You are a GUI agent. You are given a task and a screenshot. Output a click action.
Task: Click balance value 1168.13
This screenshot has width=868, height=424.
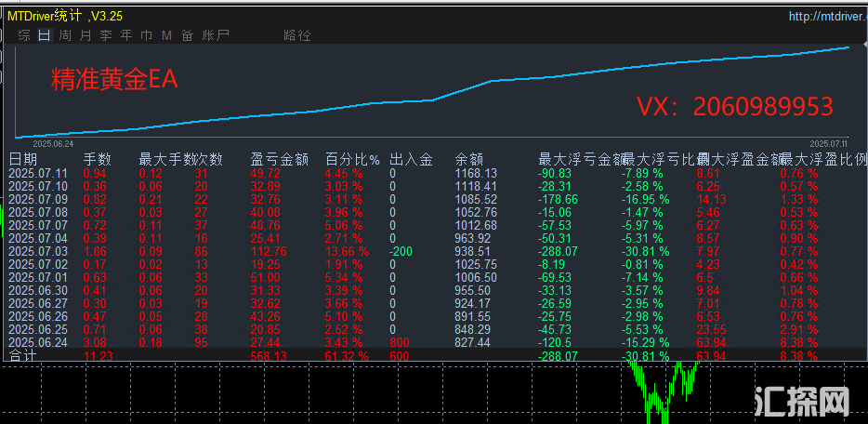[x=476, y=173]
